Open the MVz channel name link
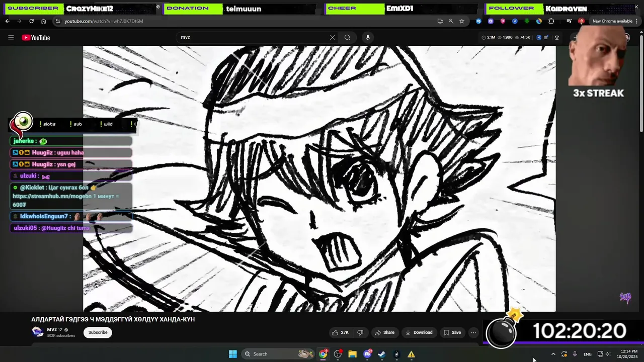Screen dimensions: 644x362 pyautogui.click(x=54, y=329)
